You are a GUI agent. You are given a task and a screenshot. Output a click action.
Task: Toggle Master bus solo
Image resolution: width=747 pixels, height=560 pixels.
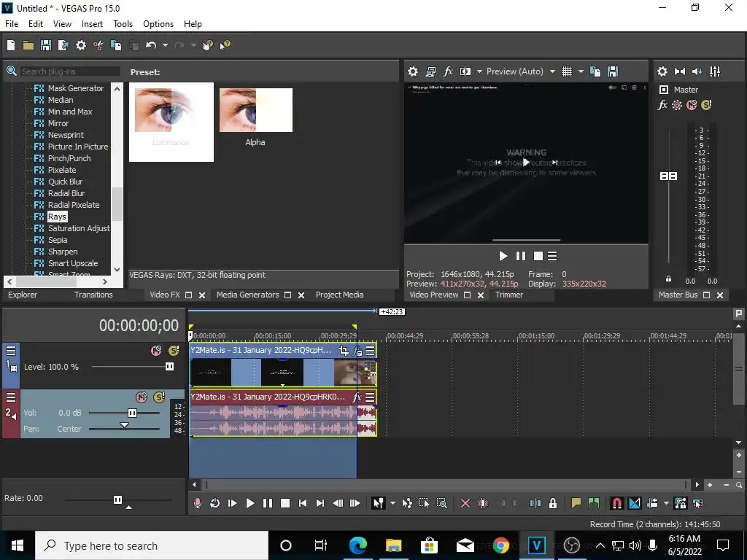[706, 105]
